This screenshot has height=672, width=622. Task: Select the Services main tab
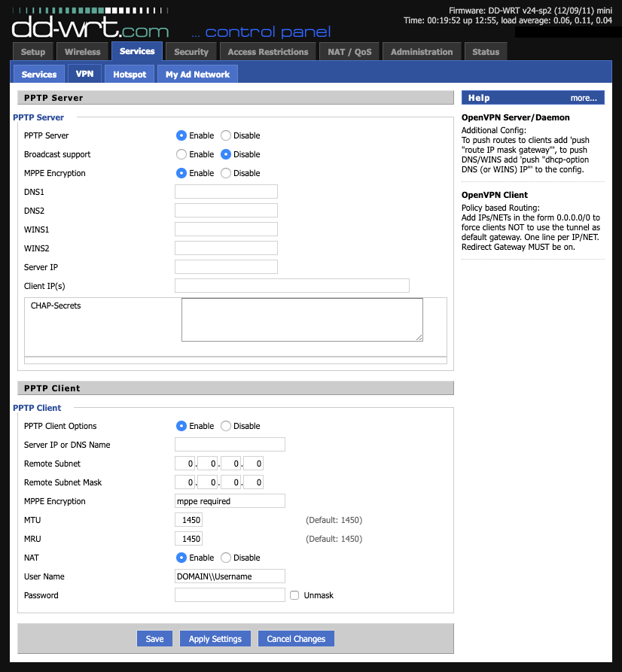pos(137,51)
